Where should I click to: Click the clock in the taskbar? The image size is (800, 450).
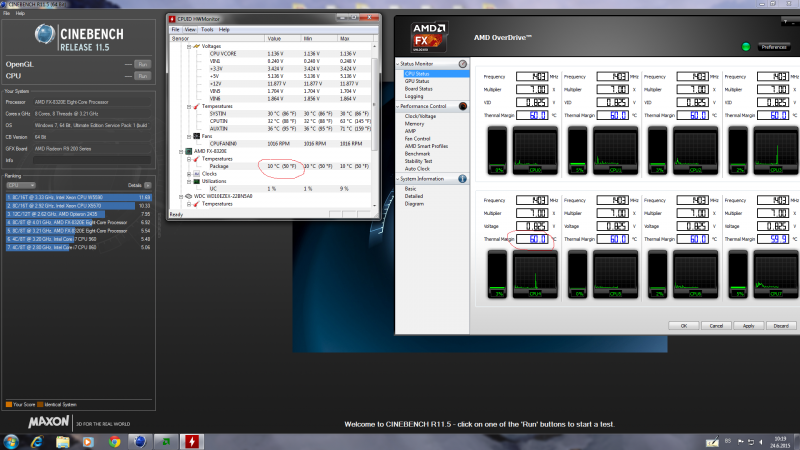point(780,442)
